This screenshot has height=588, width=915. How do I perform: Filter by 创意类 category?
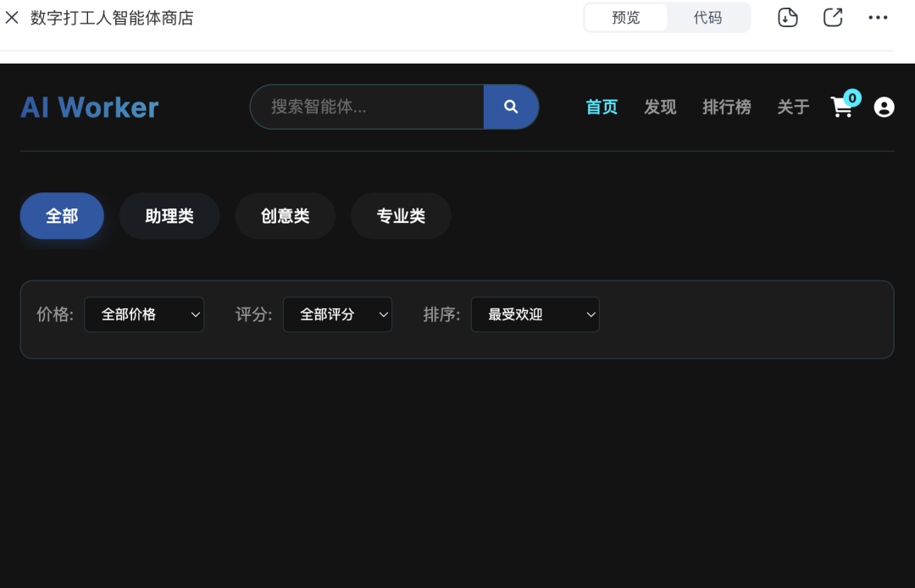click(285, 216)
